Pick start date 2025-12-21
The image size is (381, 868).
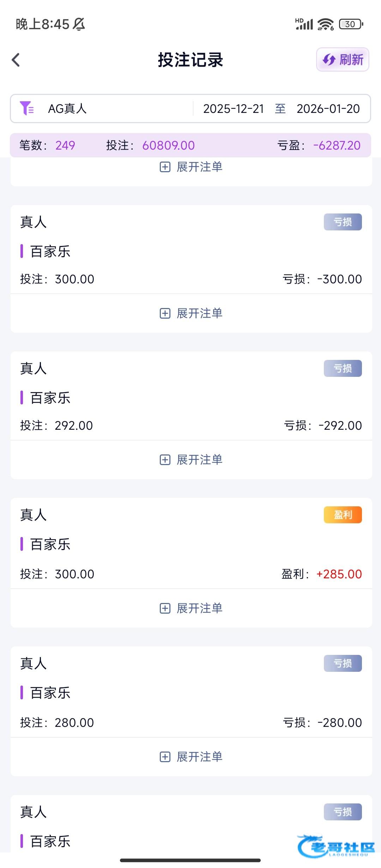(x=233, y=109)
